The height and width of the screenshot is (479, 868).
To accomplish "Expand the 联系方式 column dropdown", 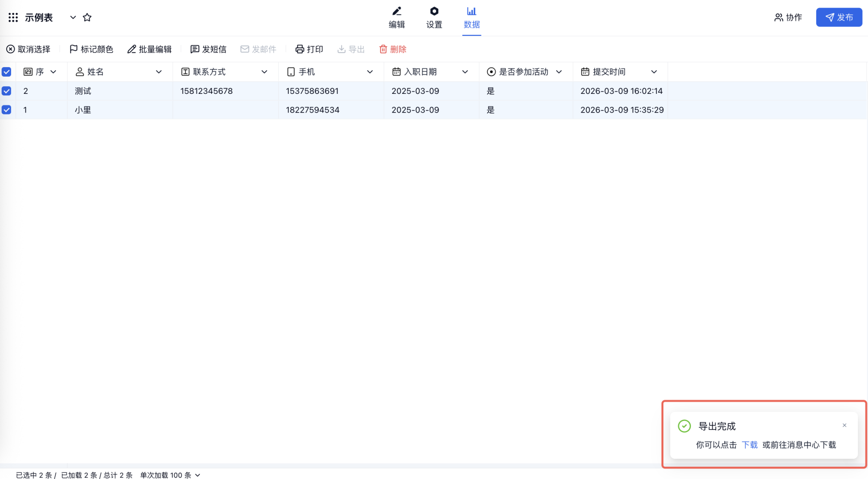I will pyautogui.click(x=264, y=72).
